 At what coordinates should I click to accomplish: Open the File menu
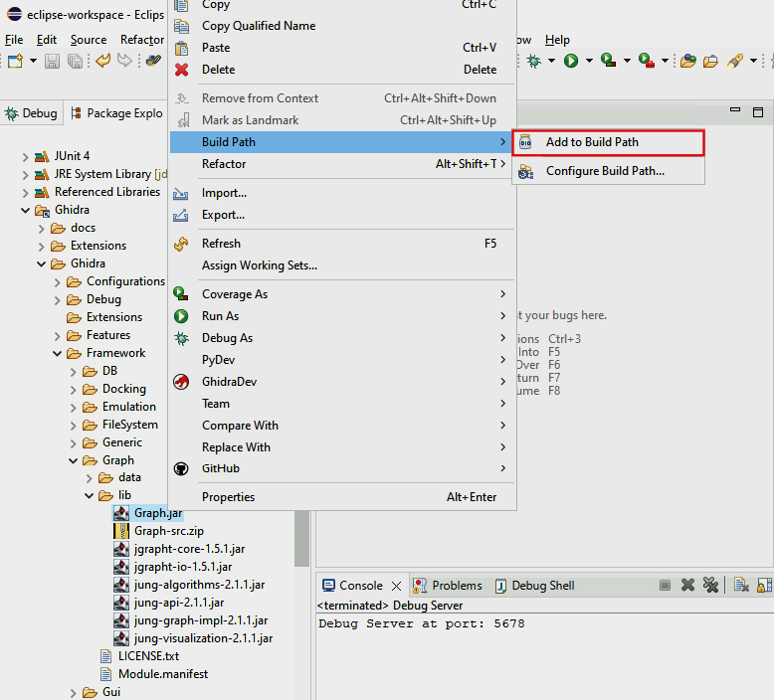click(14, 40)
